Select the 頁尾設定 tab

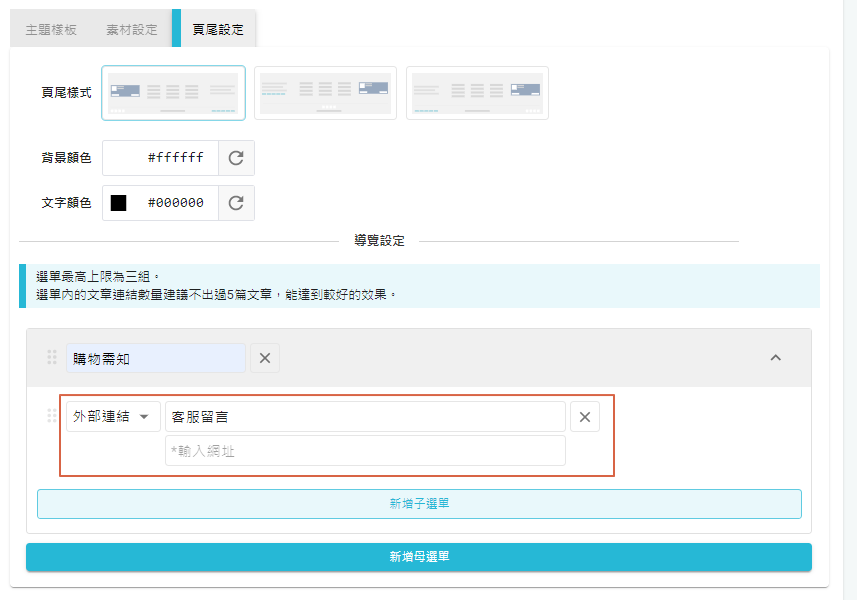pyautogui.click(x=218, y=30)
